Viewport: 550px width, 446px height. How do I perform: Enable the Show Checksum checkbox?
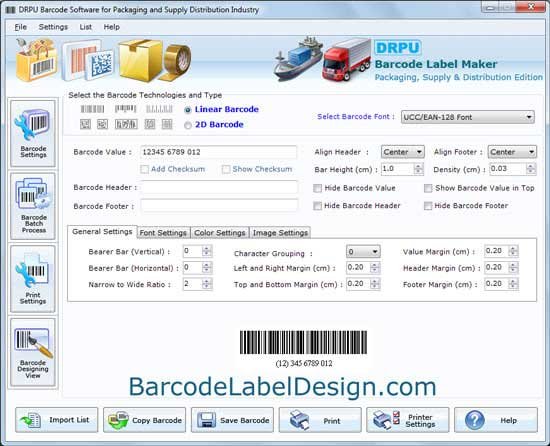(226, 169)
